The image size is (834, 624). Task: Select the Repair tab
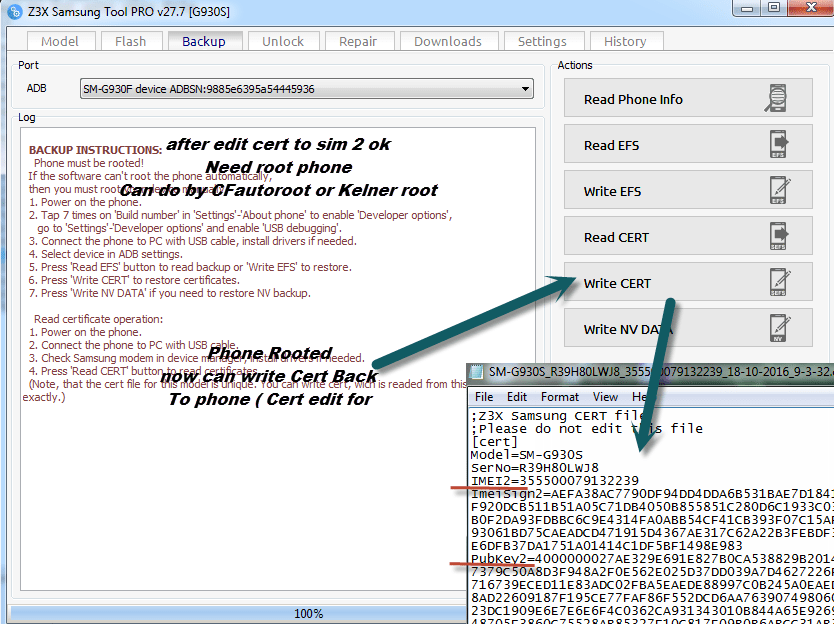click(x=358, y=41)
